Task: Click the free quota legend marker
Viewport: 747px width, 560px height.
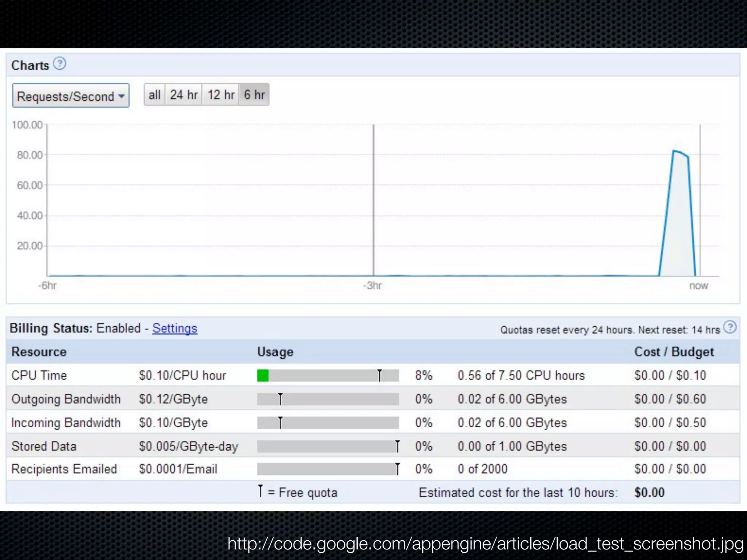Action: 260,491
